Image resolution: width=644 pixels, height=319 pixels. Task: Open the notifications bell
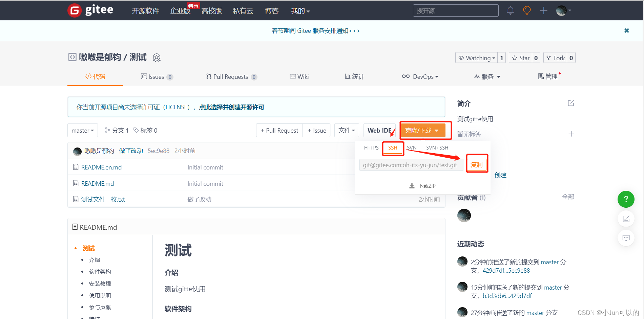tap(510, 10)
